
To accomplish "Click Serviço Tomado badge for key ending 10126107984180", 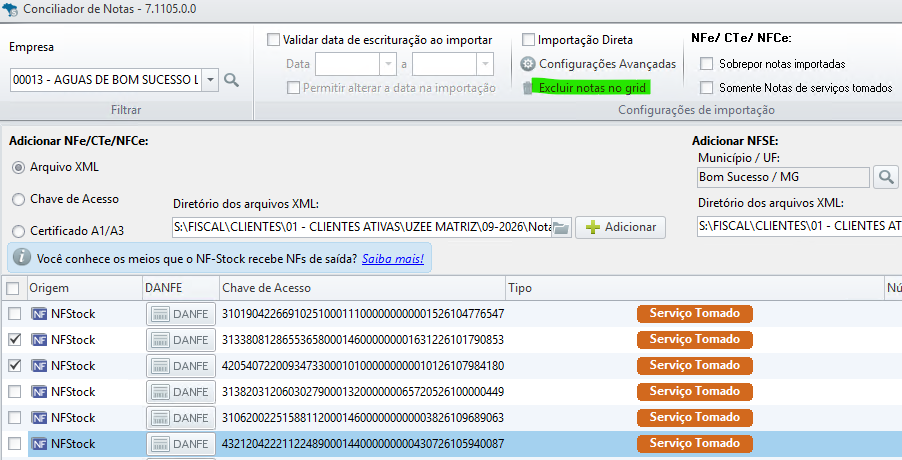I will [695, 365].
